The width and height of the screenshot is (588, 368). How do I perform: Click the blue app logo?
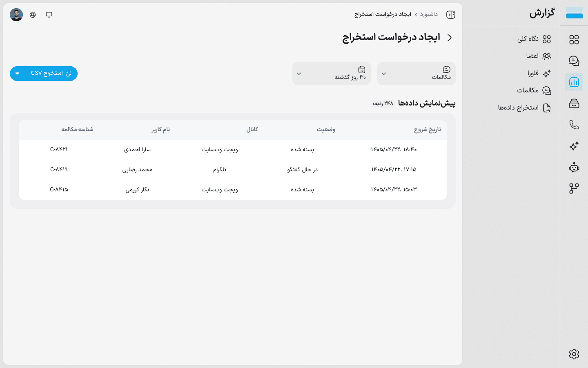[574, 13]
